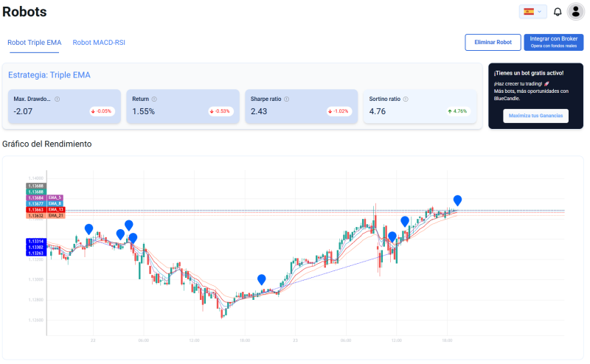590x364 pixels.
Task: Click the lone marker pin at the chart's low
Action: click(261, 279)
